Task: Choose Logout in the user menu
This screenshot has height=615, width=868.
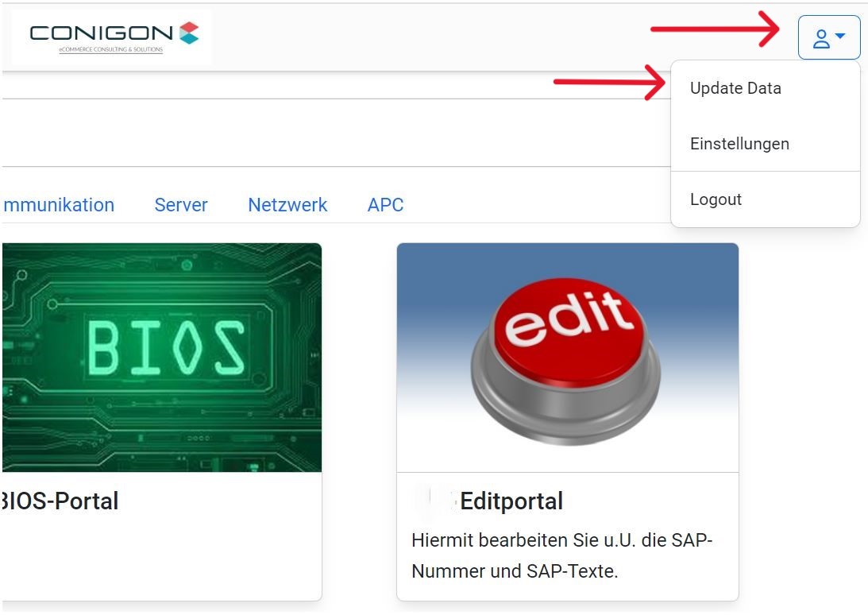Action: point(716,199)
